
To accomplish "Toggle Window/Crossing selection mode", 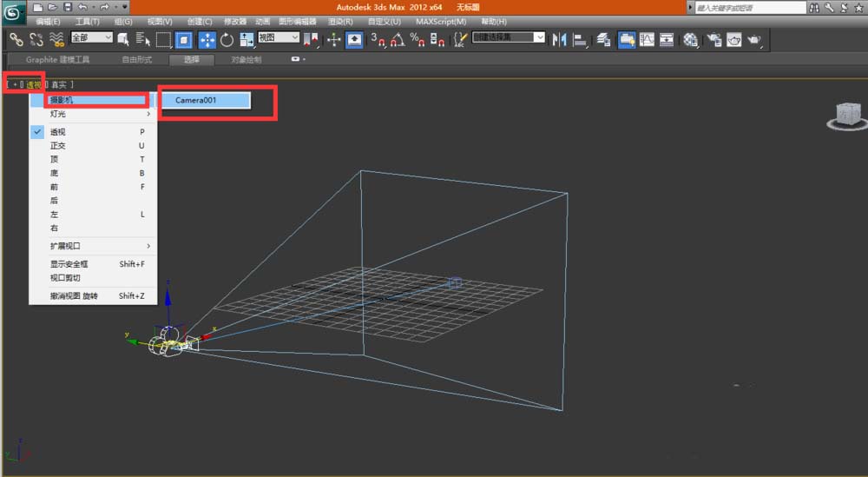I will click(184, 39).
